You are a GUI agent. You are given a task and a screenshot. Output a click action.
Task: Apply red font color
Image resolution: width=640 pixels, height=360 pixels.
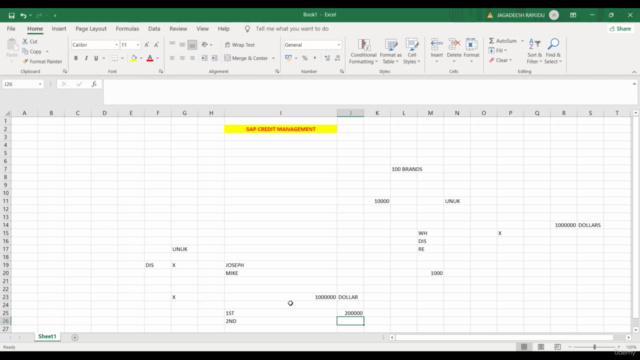(x=150, y=58)
